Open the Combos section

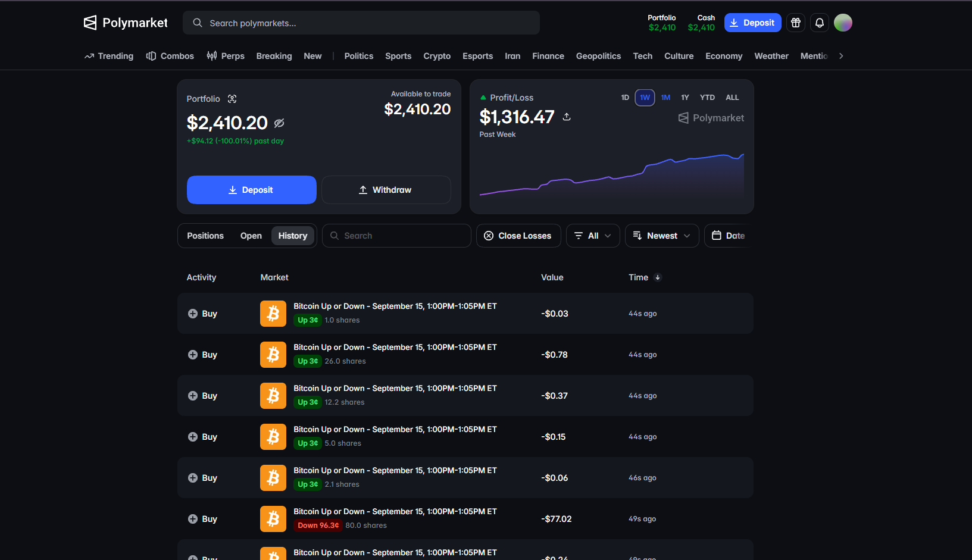170,56
